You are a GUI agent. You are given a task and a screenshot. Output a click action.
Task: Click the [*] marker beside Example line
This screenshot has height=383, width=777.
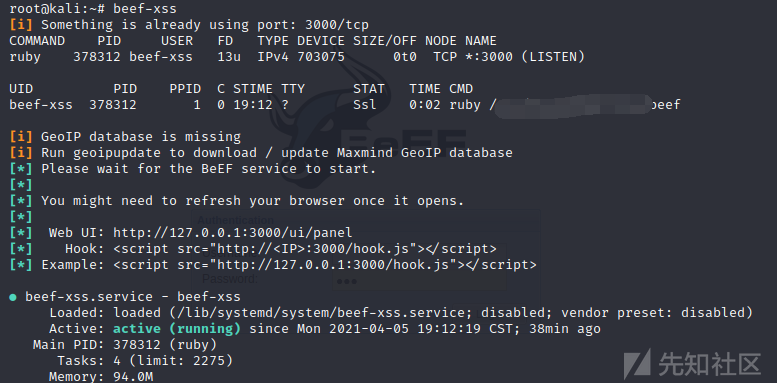[x=21, y=265]
